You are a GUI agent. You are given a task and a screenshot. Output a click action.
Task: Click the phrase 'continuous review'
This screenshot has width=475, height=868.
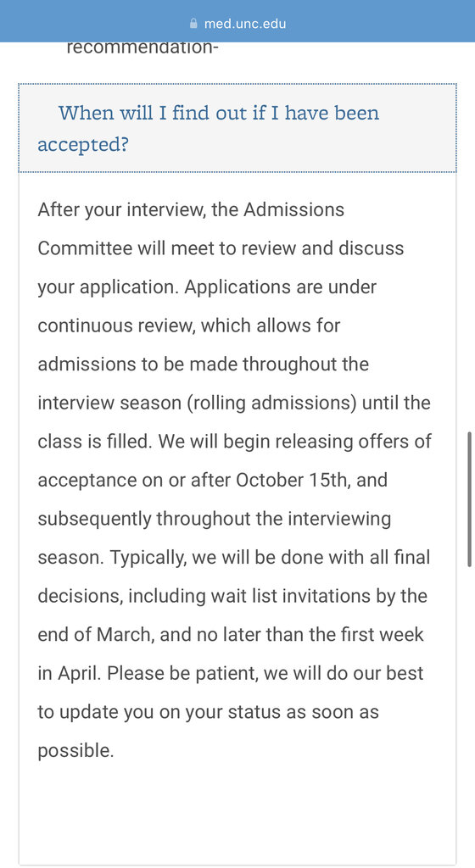[117, 325]
